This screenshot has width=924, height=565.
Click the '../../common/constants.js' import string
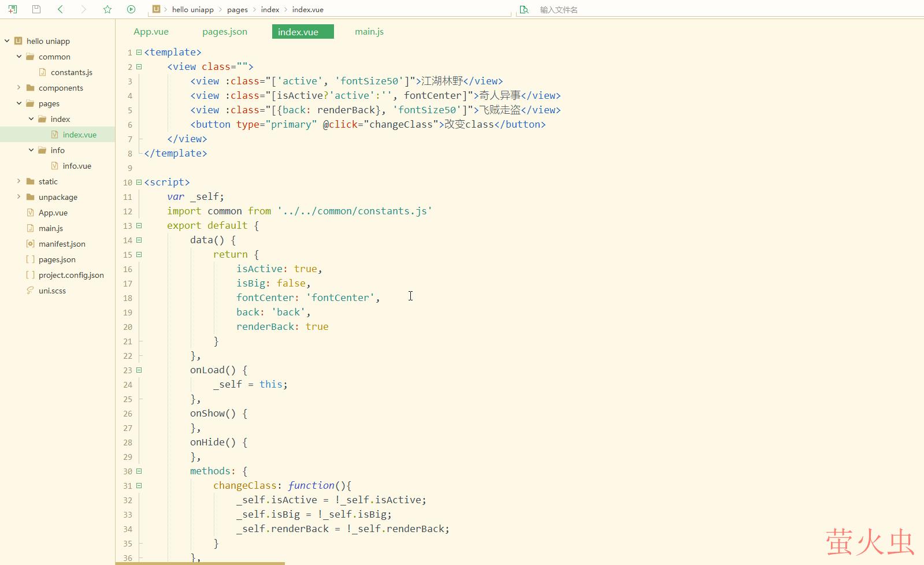point(355,211)
